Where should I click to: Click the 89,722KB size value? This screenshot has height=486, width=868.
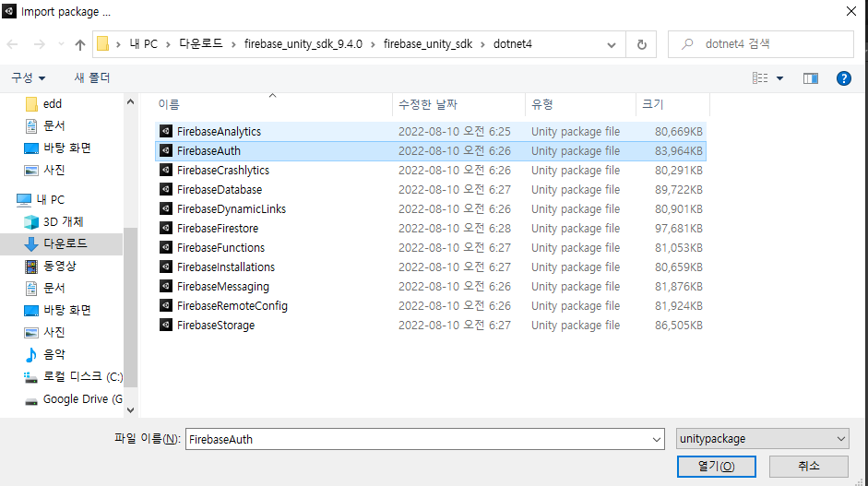679,189
